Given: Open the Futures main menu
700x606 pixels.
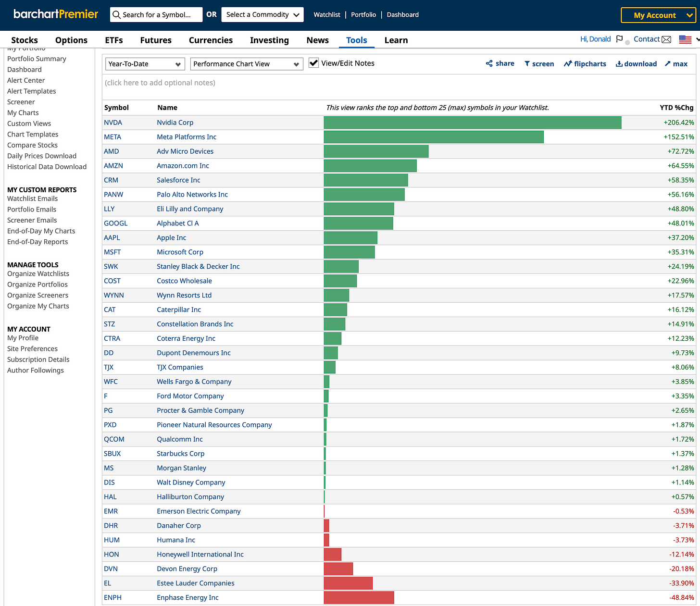Looking at the screenshot, I should point(156,40).
